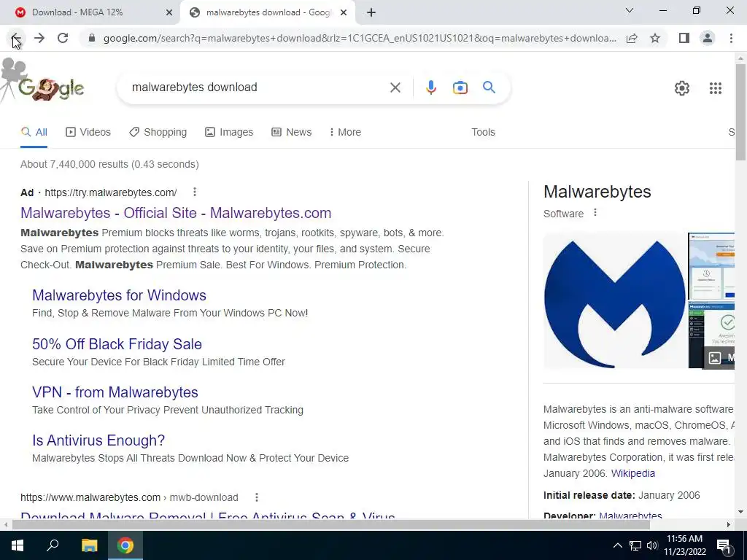Viewport: 747px width, 560px height.
Task: Open the Chrome side panel
Action: pyautogui.click(x=684, y=38)
